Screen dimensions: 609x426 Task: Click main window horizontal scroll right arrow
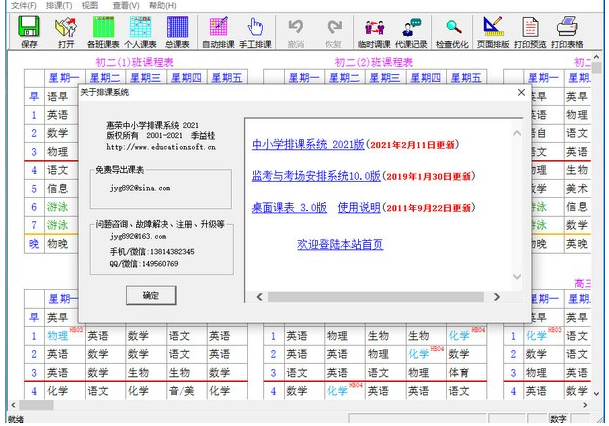coord(585,405)
